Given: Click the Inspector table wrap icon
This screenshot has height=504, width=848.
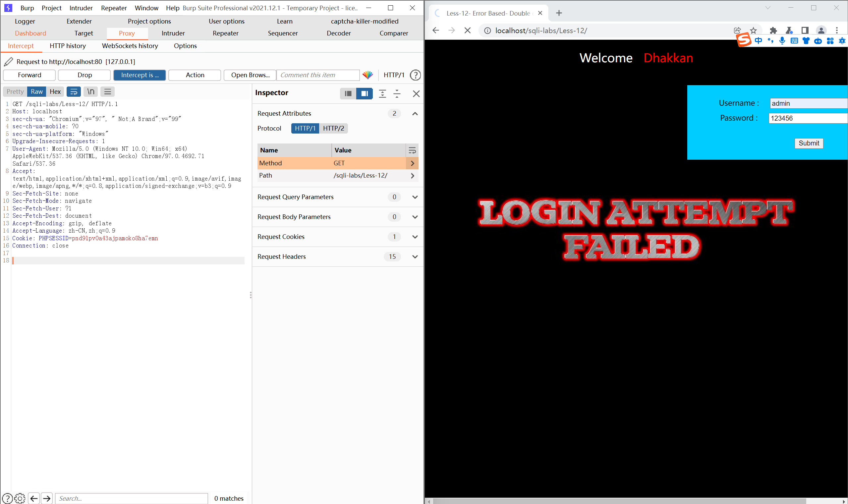Looking at the screenshot, I should click(412, 150).
